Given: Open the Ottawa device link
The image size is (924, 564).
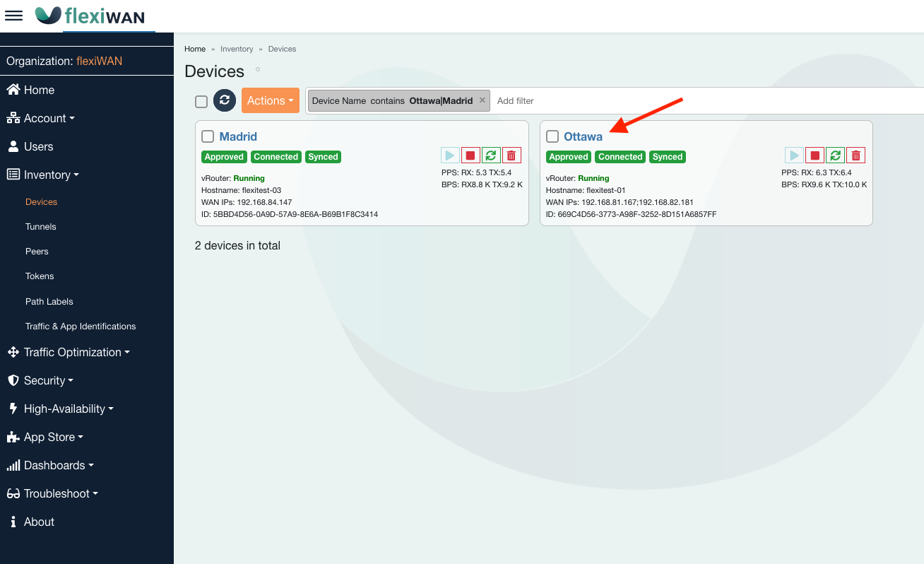Looking at the screenshot, I should coord(583,136).
